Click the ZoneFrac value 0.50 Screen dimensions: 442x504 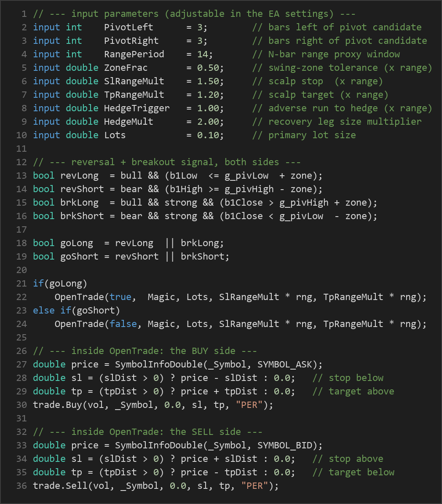tap(208, 68)
